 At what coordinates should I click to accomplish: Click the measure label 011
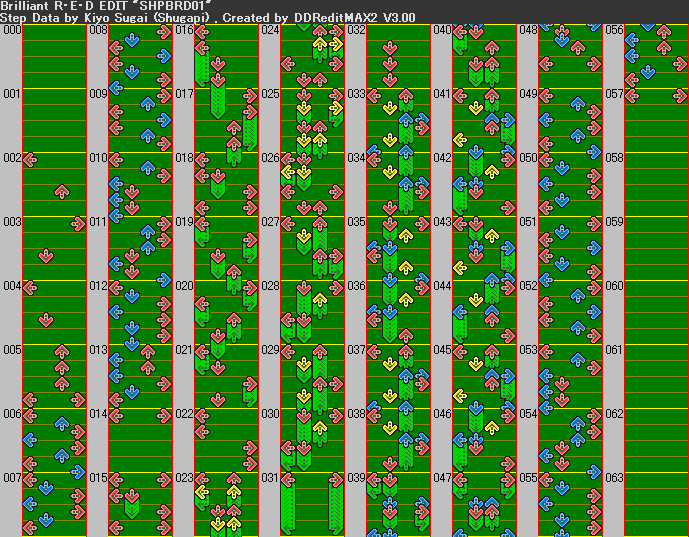(98, 222)
